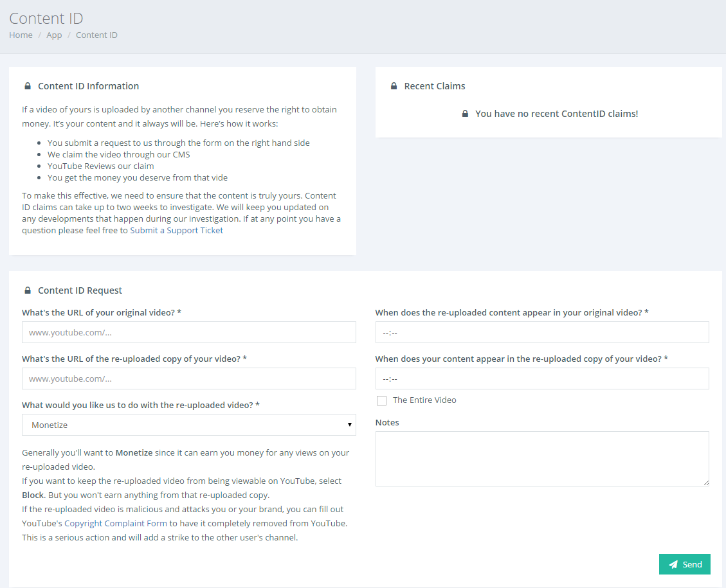Open the Monetize action dropdown
726x588 pixels.
pos(189,425)
